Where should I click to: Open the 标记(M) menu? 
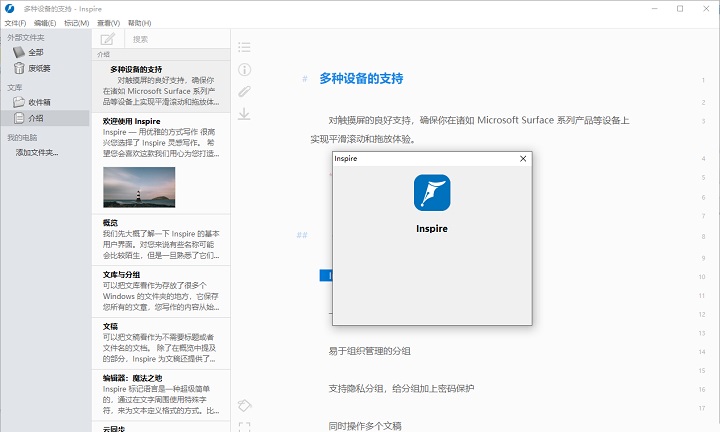click(75, 22)
